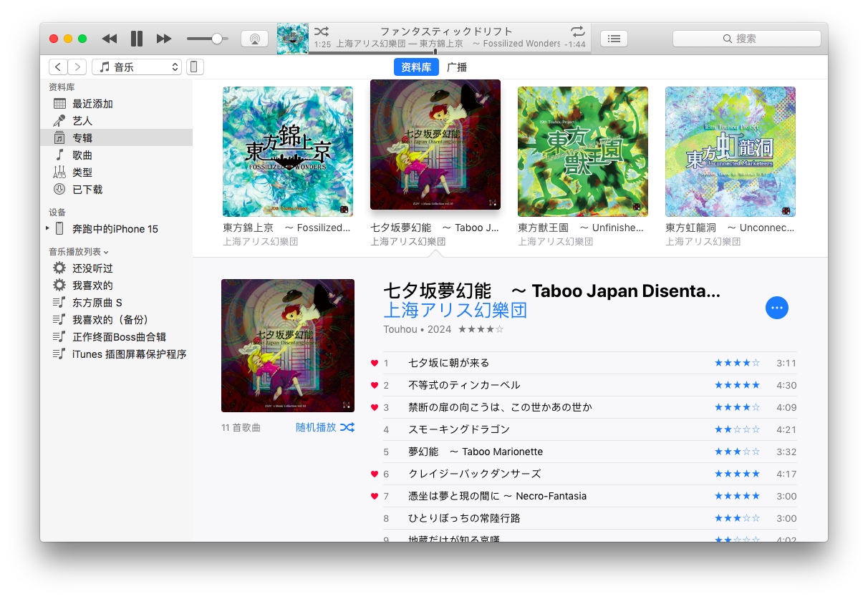The width and height of the screenshot is (868, 599).
Task: Adjust the volume slider knob
Action: pyautogui.click(x=217, y=39)
